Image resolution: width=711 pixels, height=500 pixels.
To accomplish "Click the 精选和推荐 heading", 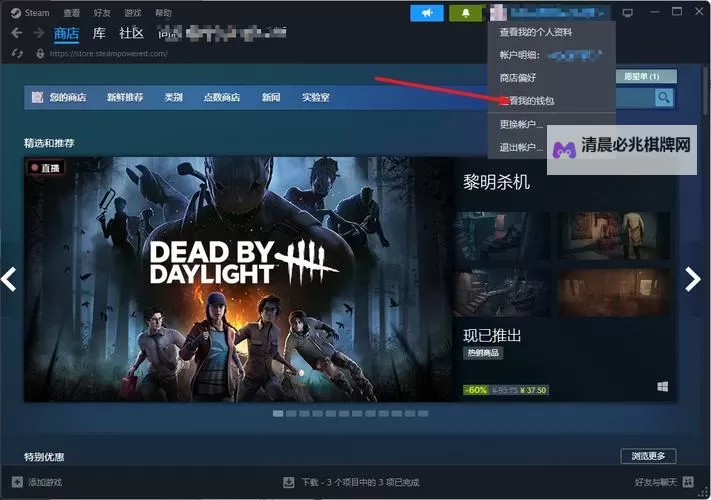I will [49, 143].
